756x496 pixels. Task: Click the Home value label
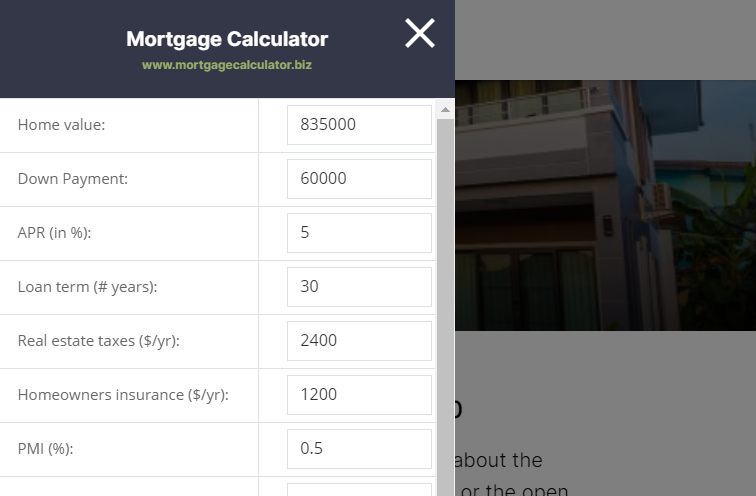pyautogui.click(x=61, y=125)
